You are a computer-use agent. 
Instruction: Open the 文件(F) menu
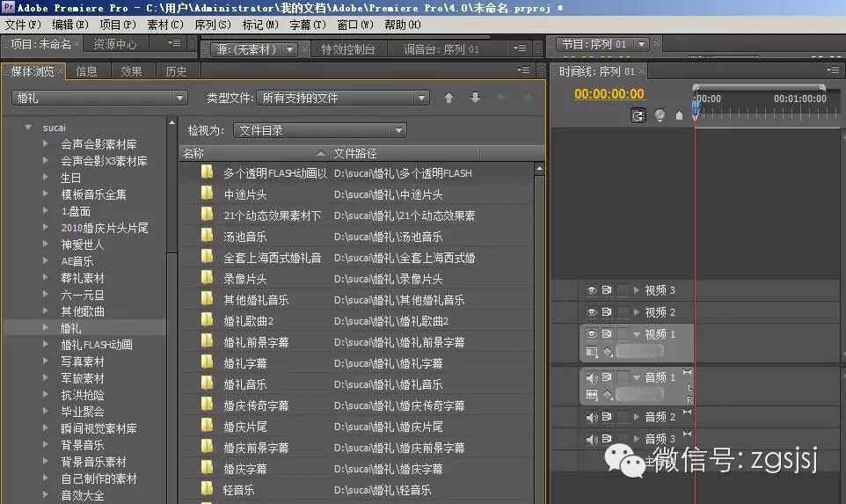[23, 25]
